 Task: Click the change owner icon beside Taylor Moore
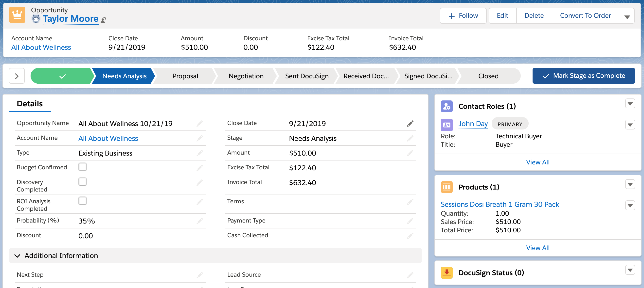pos(104,20)
